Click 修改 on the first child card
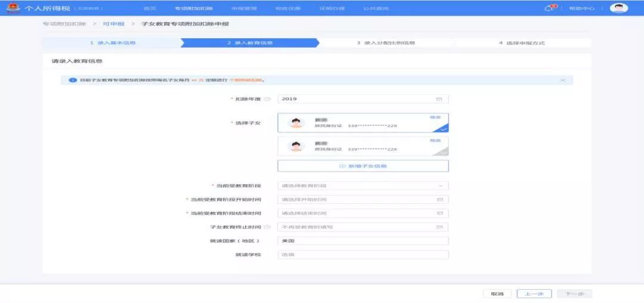This screenshot has width=644, height=303. coord(435,117)
